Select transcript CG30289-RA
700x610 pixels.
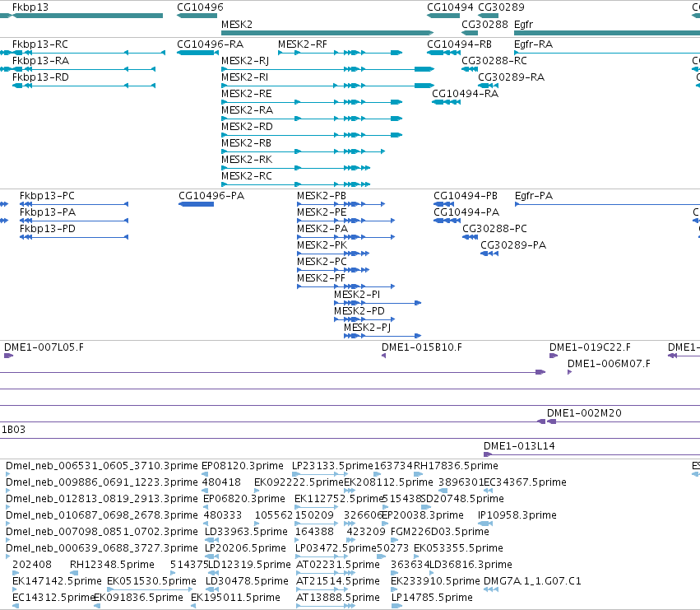[x=512, y=77]
